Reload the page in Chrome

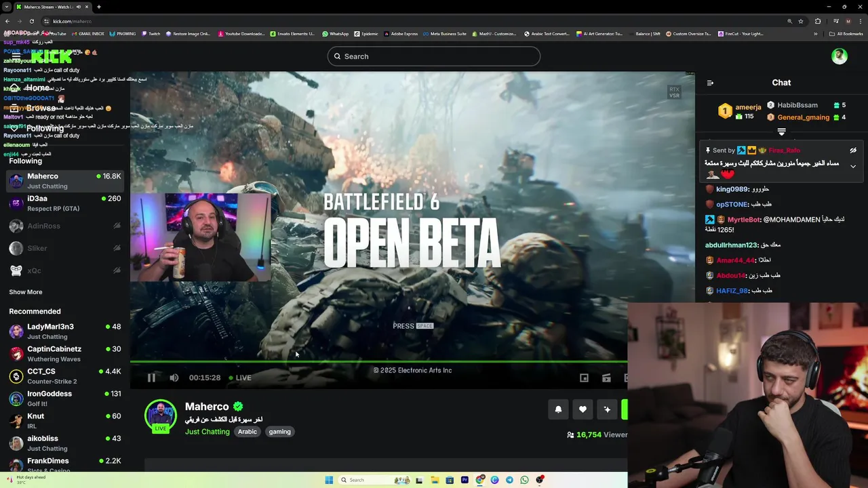point(31,21)
